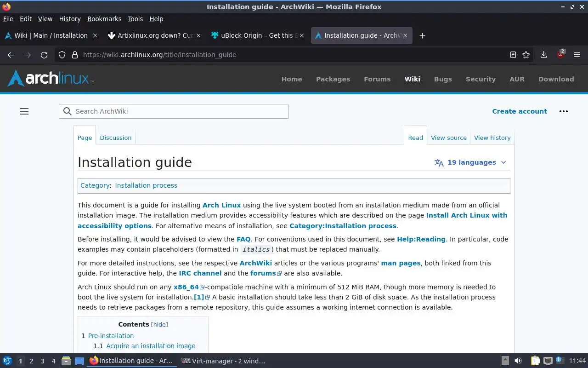Screen dimensions: 588x368
Task: Open the Discussion tab
Action: (116, 138)
